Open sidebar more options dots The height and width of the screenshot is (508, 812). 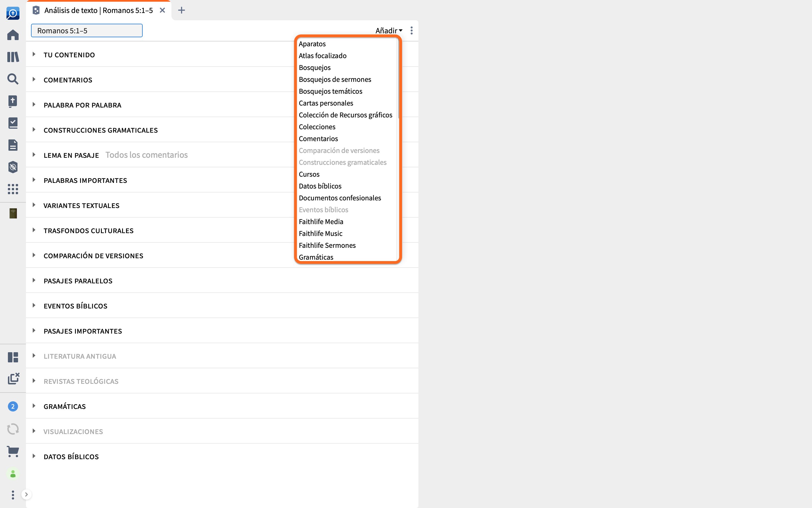coord(13,494)
